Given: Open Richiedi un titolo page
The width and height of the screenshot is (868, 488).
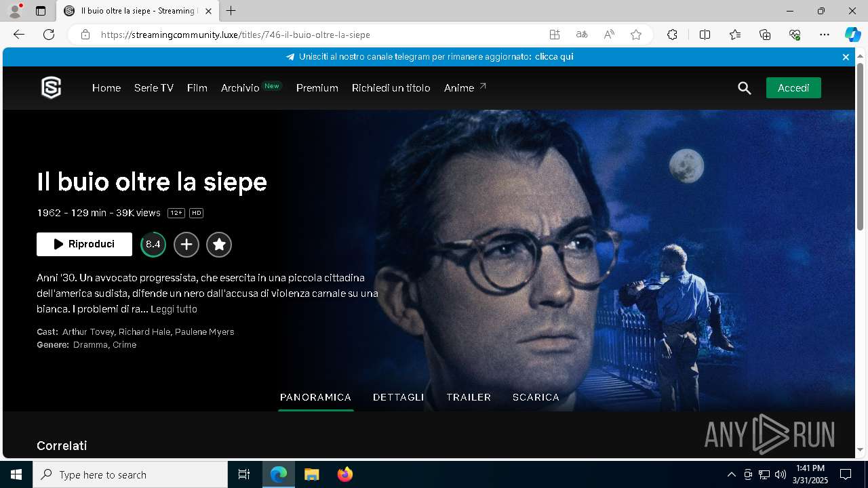Looking at the screenshot, I should (x=391, y=88).
